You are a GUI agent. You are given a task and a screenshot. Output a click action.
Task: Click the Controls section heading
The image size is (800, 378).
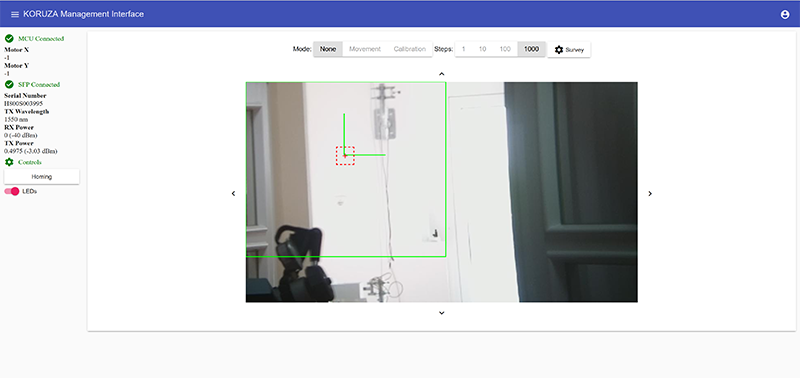point(30,162)
